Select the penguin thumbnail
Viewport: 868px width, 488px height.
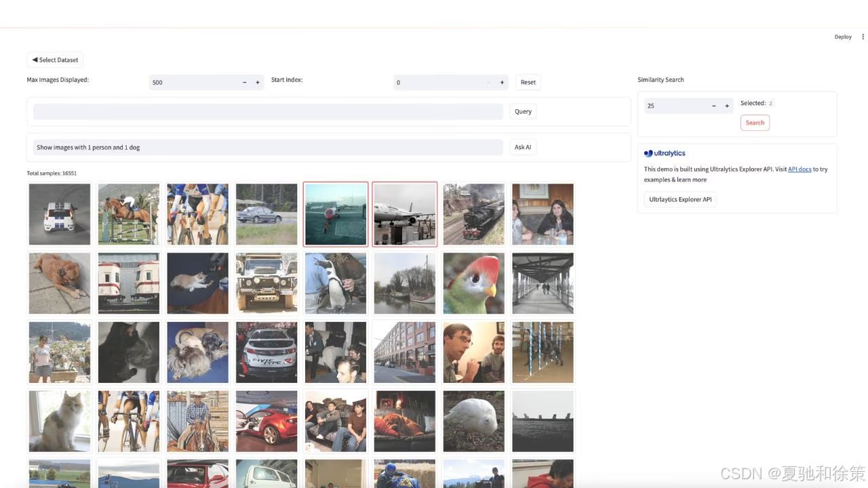coord(336,283)
